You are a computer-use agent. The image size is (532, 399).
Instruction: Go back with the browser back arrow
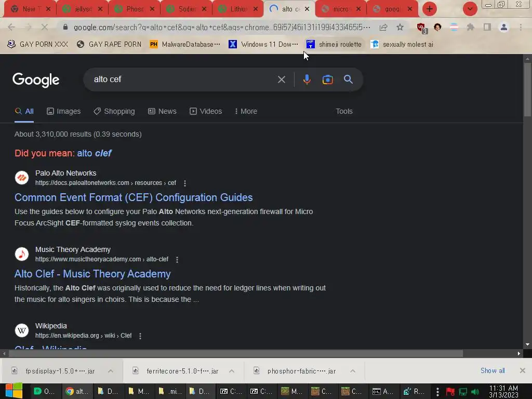click(11, 27)
